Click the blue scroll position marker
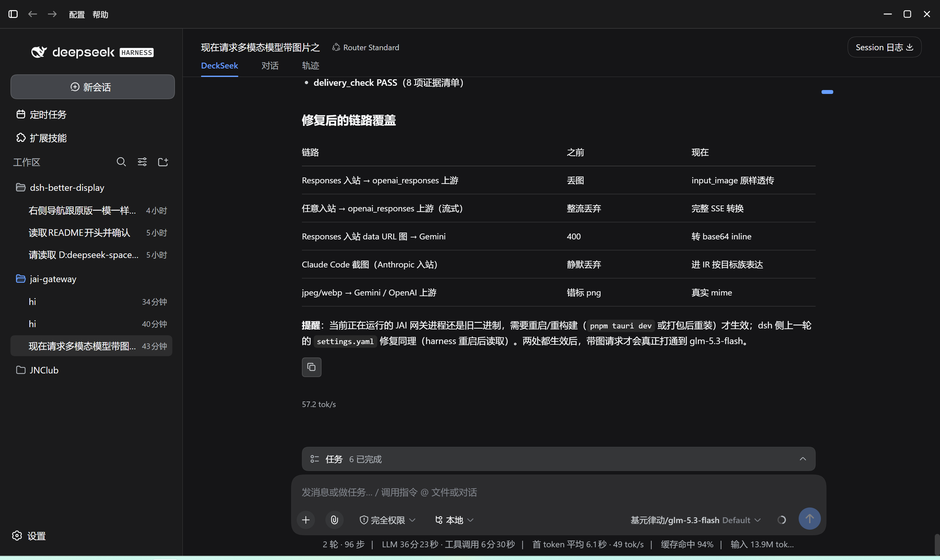Image resolution: width=940 pixels, height=560 pixels. click(827, 92)
